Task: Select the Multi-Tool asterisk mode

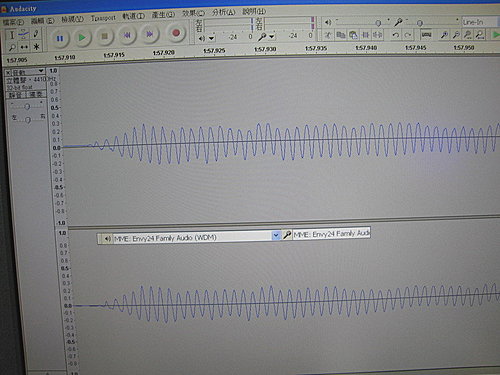Action: tap(36, 46)
